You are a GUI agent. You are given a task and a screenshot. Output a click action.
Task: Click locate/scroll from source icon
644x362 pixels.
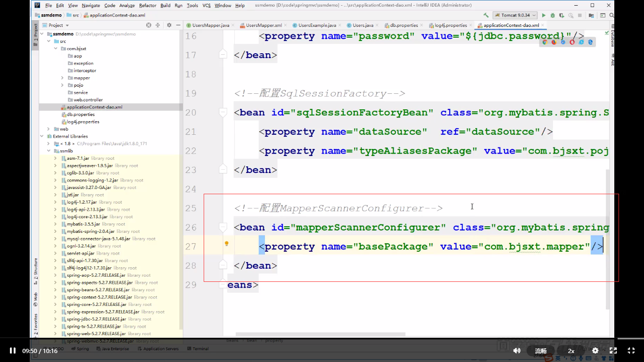(149, 25)
